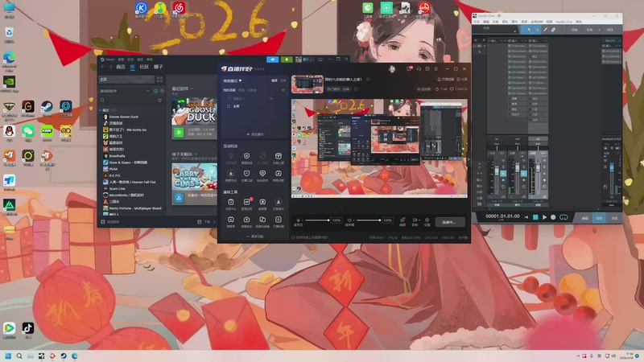Open the microphone device dropdown arrow
This screenshot has width=644, height=362.
[x=303, y=220]
